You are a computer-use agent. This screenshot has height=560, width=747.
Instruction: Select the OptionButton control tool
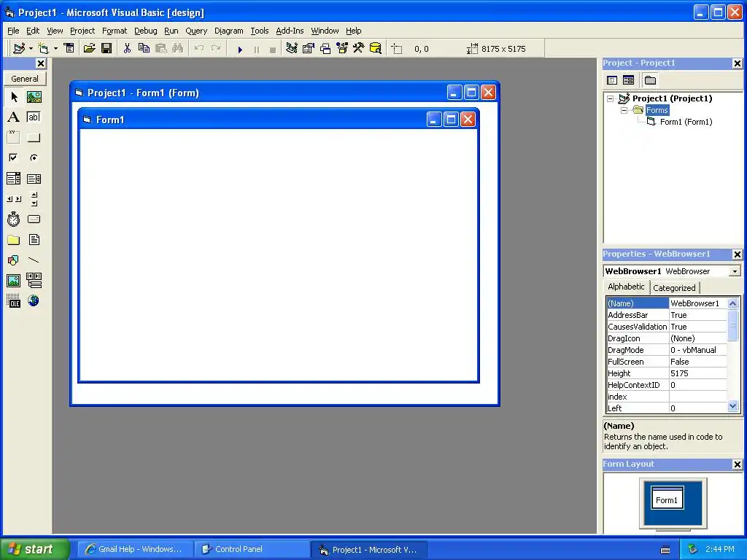click(x=34, y=157)
